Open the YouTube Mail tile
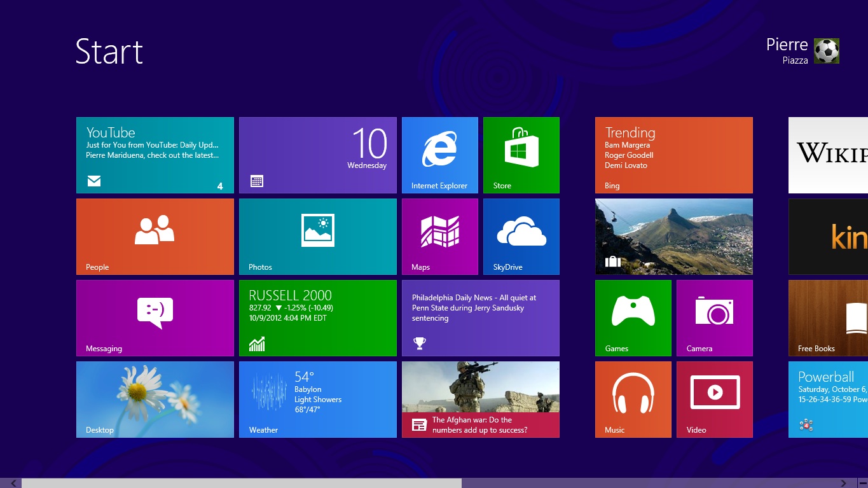 pyautogui.click(x=155, y=155)
